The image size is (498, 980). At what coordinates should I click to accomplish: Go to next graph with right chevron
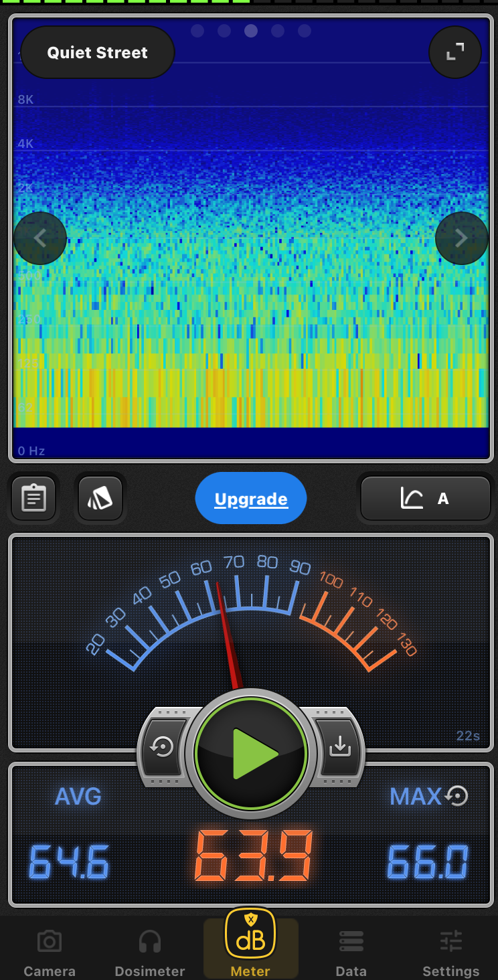click(461, 238)
